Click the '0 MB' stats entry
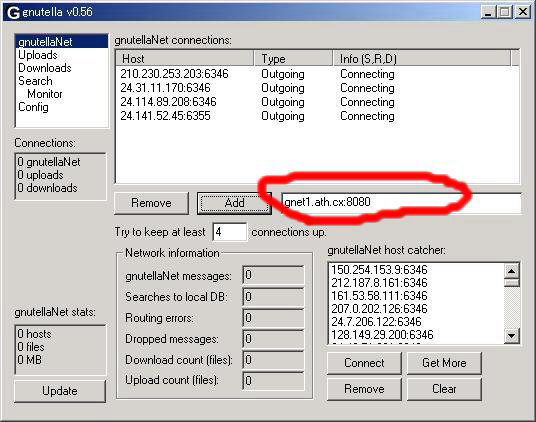The width and height of the screenshot is (536, 422). [x=29, y=360]
